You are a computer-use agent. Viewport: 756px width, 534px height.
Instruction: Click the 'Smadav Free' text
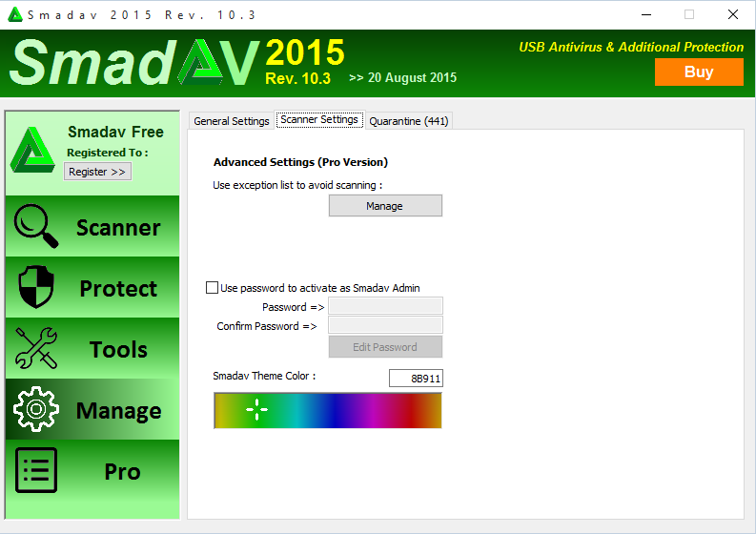[x=115, y=132]
